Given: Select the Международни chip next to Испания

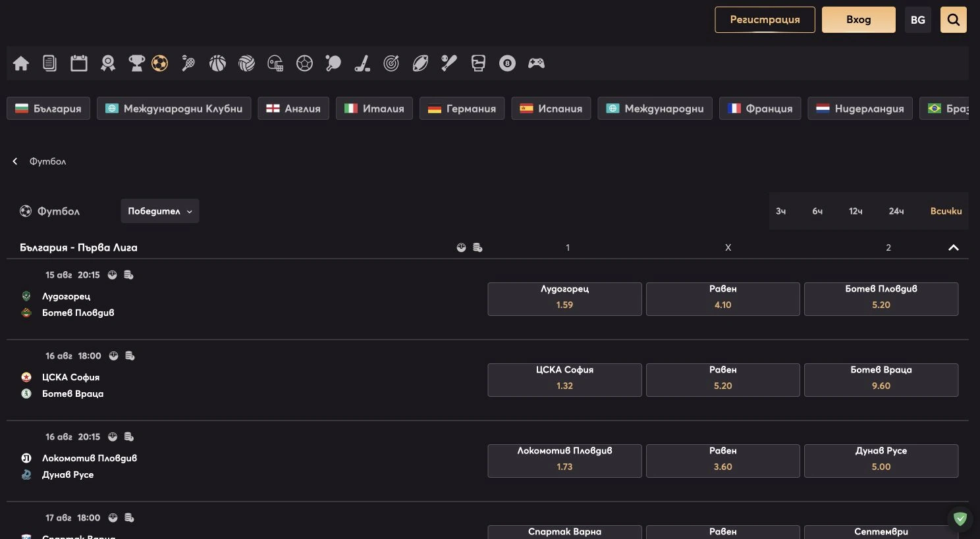Looking at the screenshot, I should [655, 109].
